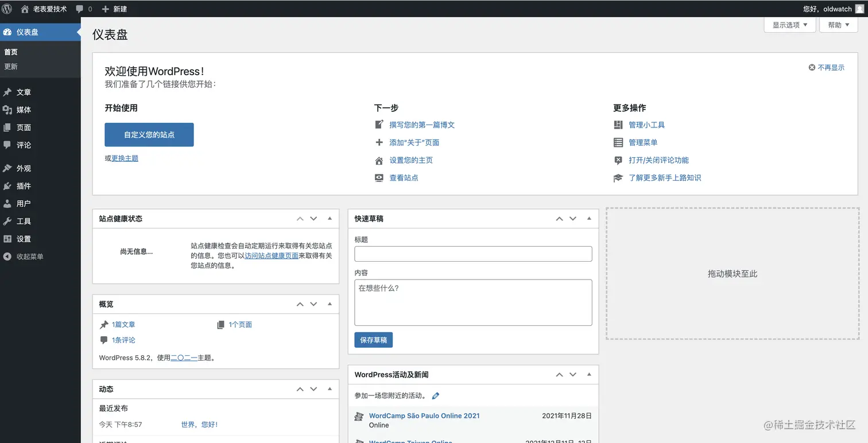Click the 撰写您的第一篇博文 link text
The width and height of the screenshot is (868, 443).
[422, 125]
